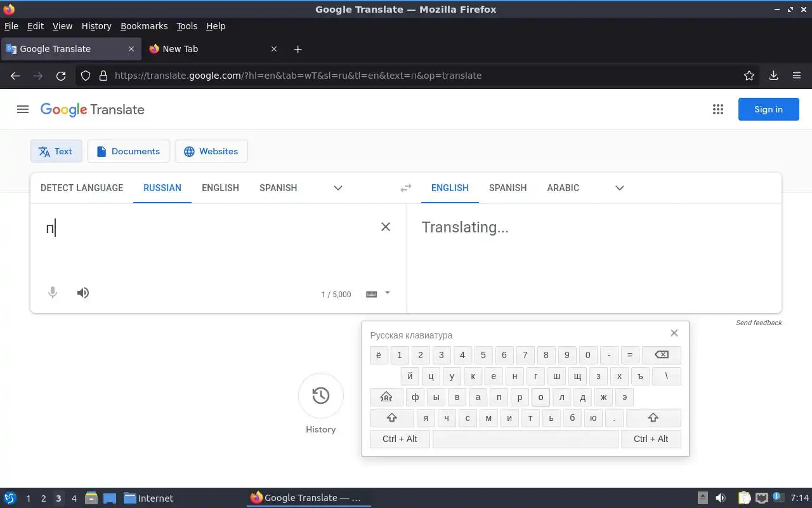Select Russian as source language
812x508 pixels.
[162, 188]
